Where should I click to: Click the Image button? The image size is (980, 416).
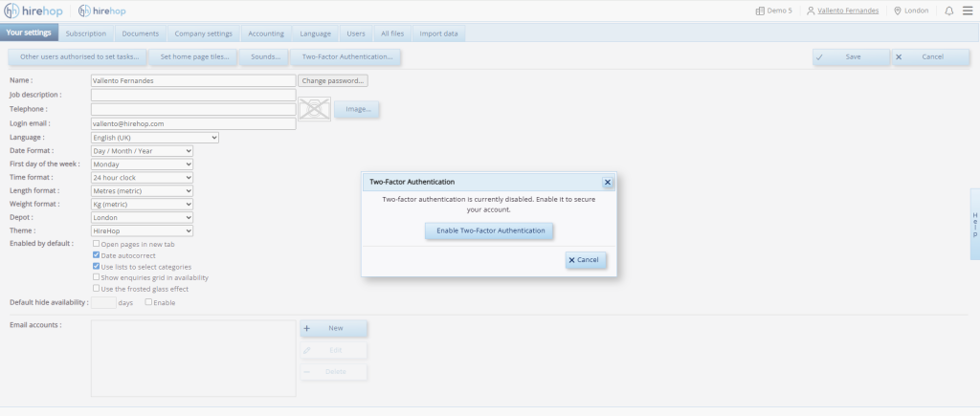pos(357,109)
